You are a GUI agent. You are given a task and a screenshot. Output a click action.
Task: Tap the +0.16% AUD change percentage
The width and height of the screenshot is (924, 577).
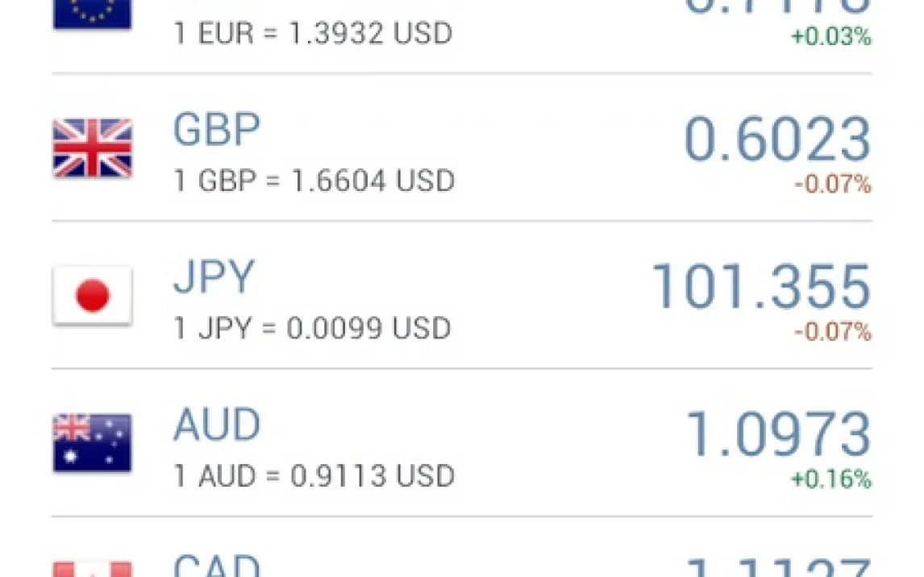click(831, 479)
